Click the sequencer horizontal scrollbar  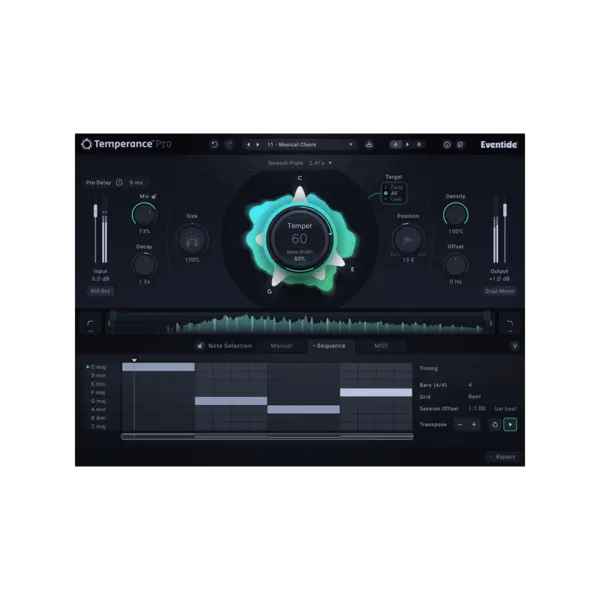(x=267, y=437)
